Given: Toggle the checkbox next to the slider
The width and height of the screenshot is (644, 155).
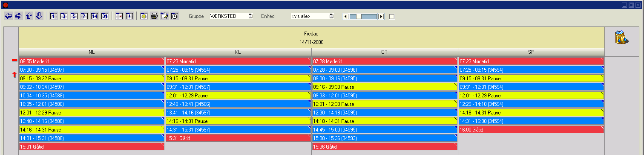Looking at the screenshot, I should 392,16.
